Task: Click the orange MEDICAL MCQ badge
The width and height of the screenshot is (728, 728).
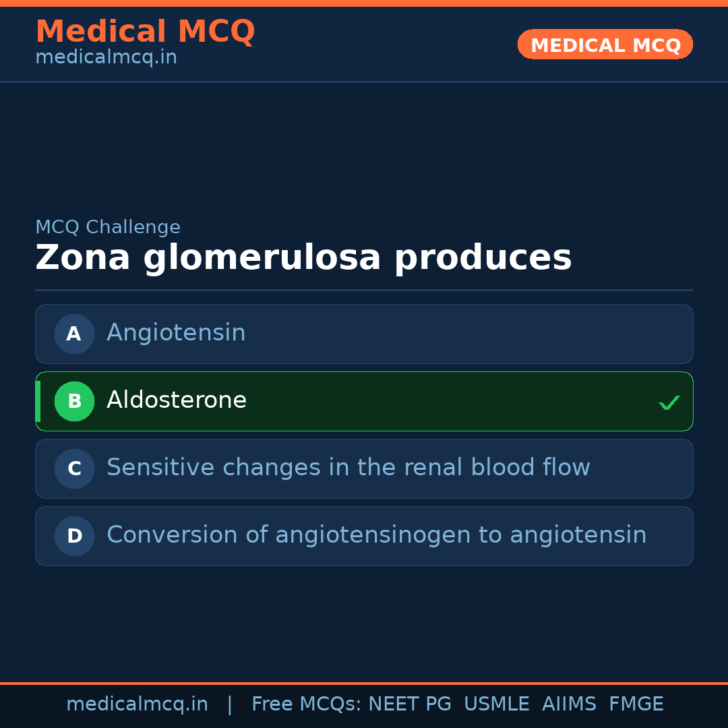Action: click(x=605, y=45)
